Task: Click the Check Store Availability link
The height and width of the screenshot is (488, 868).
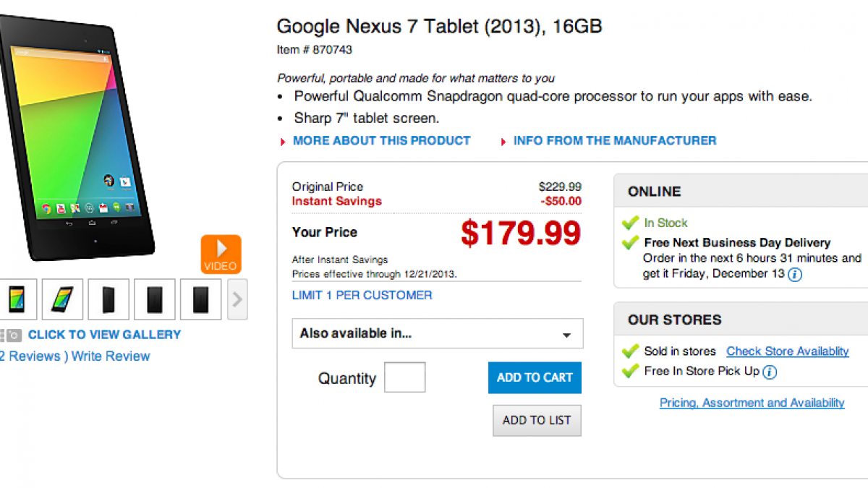Action: pos(788,351)
